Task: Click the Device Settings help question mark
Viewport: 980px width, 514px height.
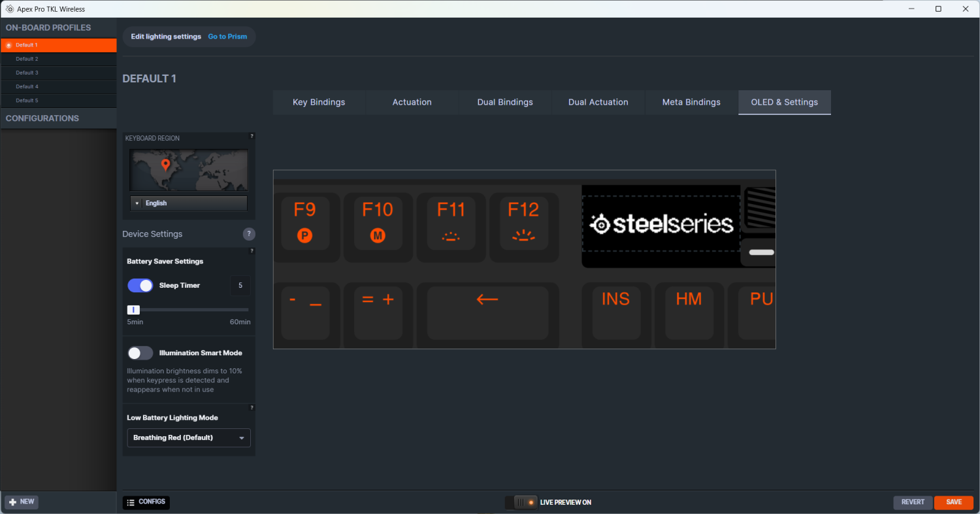Action: pyautogui.click(x=249, y=234)
